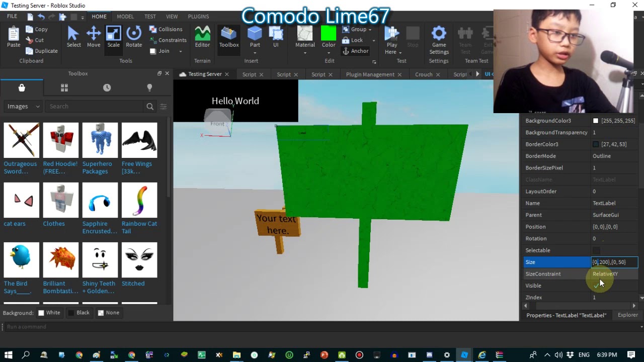Click BorderColor3 dark swatch
Screen dimensions: 644x362
pyautogui.click(x=596, y=144)
